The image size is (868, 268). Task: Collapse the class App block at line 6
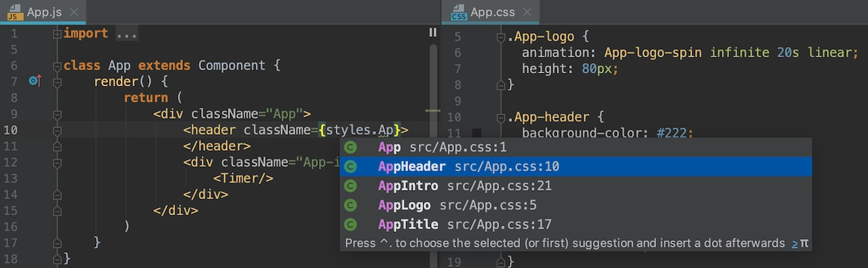click(x=57, y=66)
